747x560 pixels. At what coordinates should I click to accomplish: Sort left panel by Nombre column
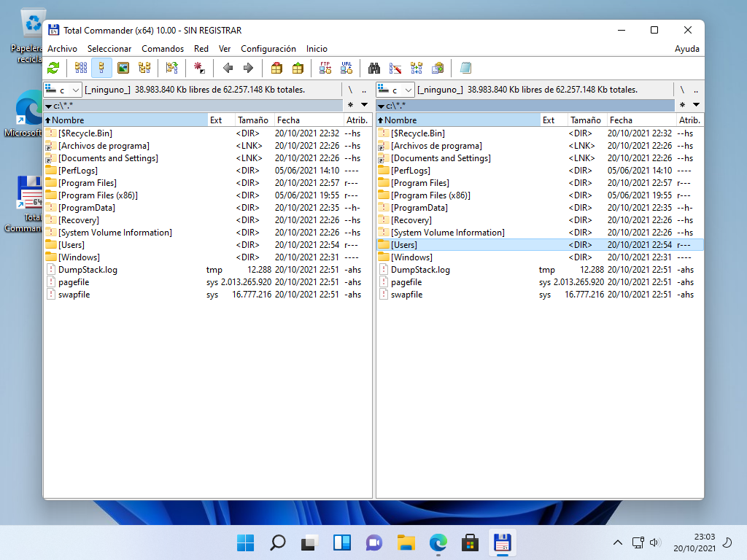pyautogui.click(x=125, y=120)
